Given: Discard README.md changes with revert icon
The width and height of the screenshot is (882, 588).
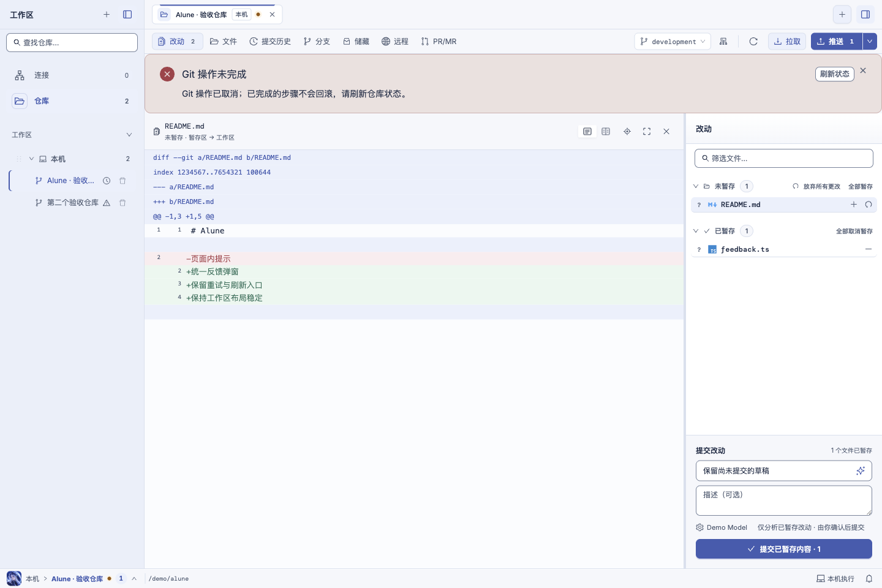Looking at the screenshot, I should (x=869, y=205).
